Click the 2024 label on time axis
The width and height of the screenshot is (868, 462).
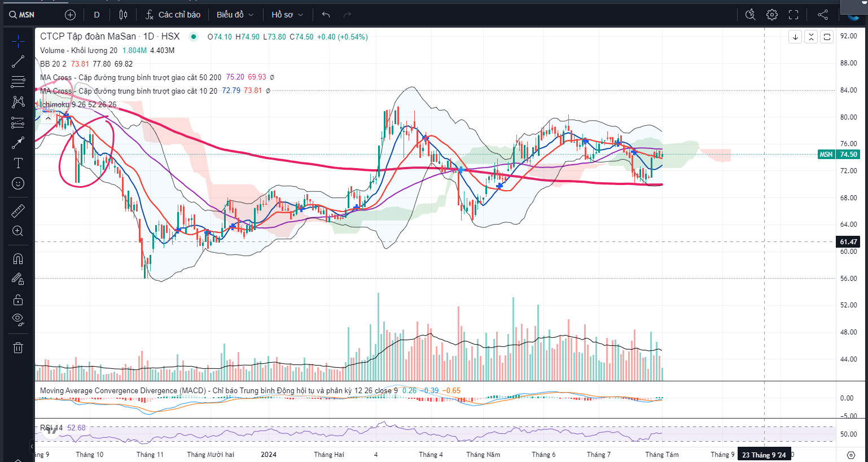point(269,455)
